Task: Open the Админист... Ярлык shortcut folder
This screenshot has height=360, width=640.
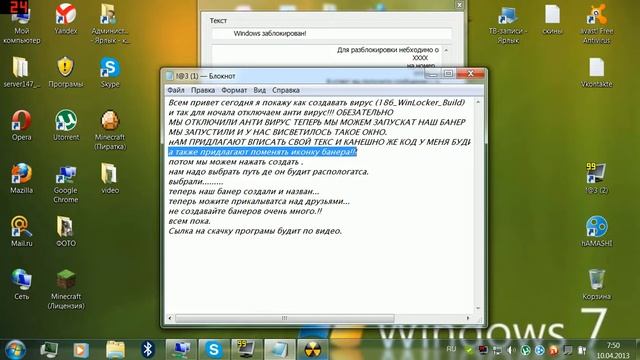Action: [x=109, y=24]
